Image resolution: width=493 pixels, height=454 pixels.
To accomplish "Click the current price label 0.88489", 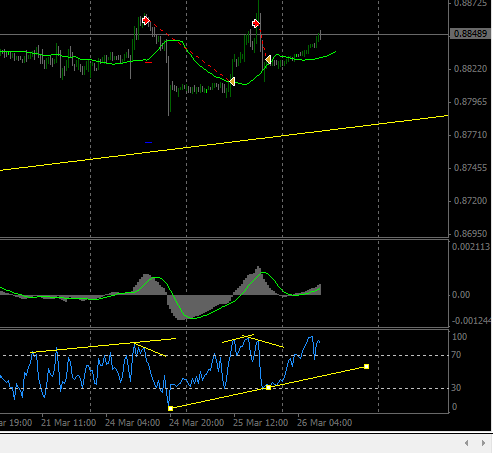I will [470, 34].
